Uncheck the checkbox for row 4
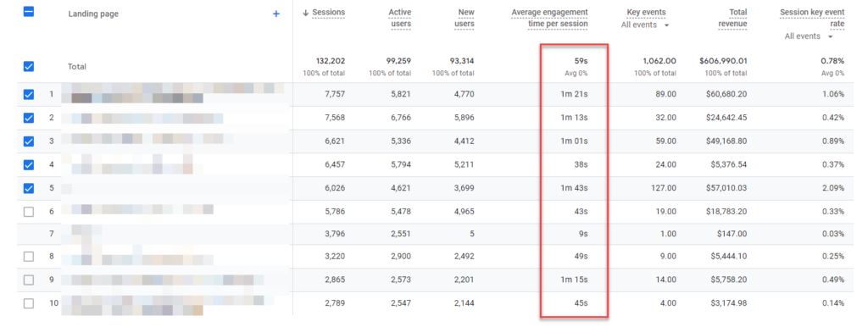868x327 pixels. [29, 165]
